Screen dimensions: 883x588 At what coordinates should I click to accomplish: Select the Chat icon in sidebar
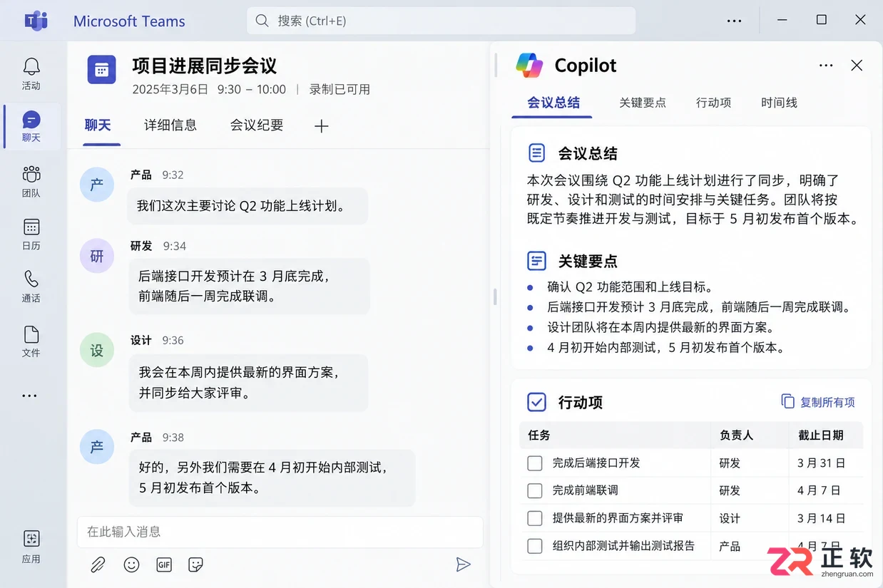(x=31, y=120)
